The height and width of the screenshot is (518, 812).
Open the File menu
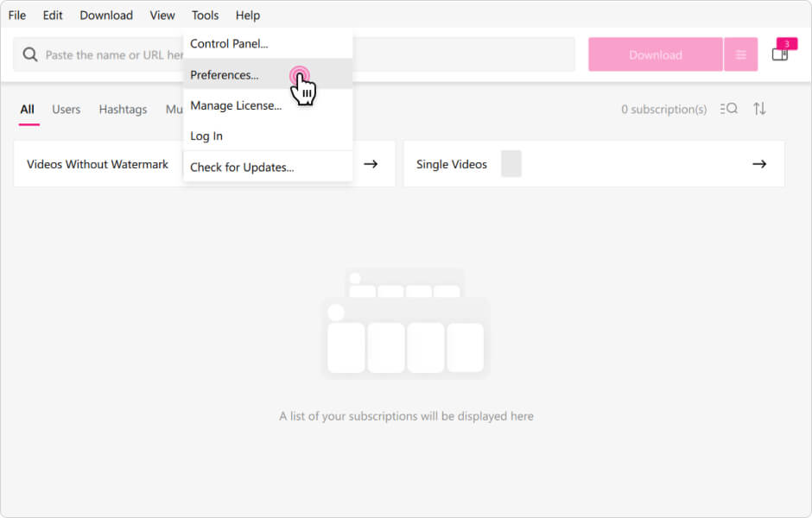click(x=17, y=16)
